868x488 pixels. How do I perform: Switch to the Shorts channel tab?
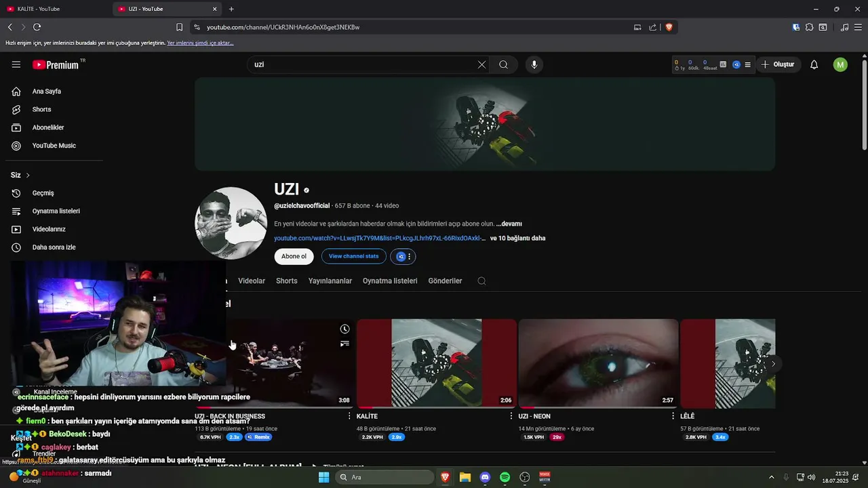tap(286, 281)
